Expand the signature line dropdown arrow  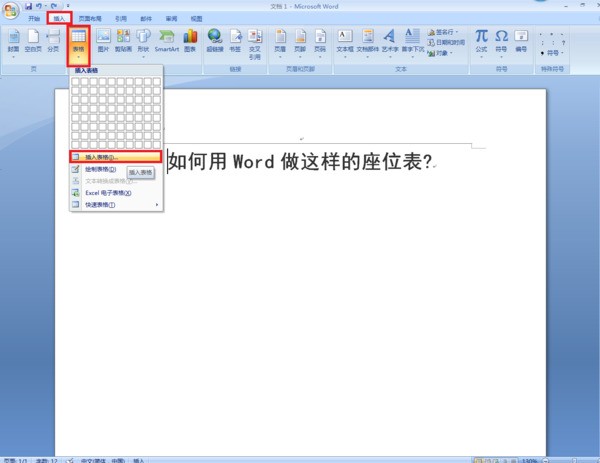[x=457, y=32]
